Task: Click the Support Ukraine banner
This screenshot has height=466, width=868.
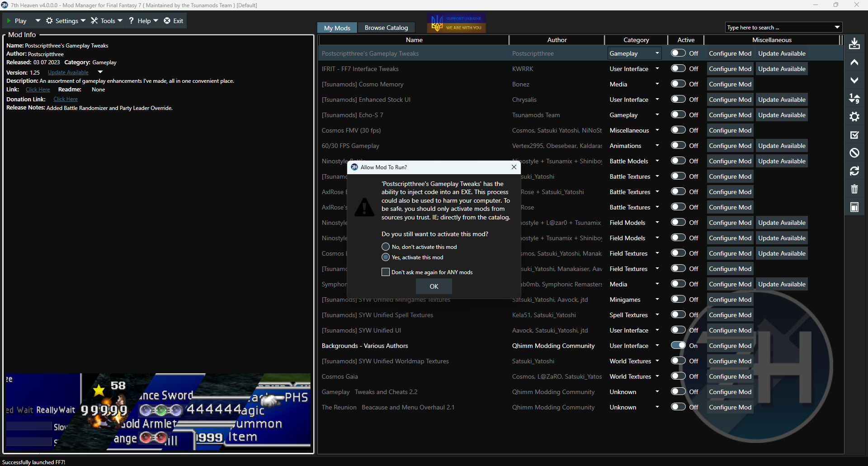Action: [457, 23]
